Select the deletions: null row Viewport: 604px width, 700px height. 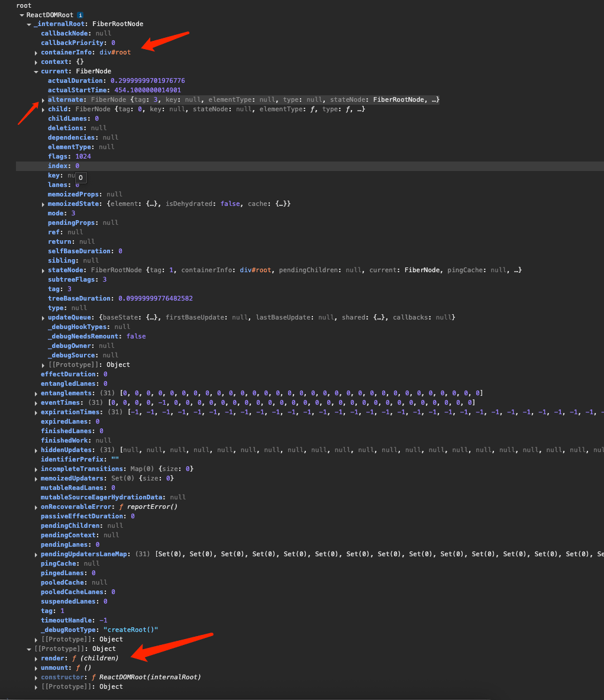77,128
